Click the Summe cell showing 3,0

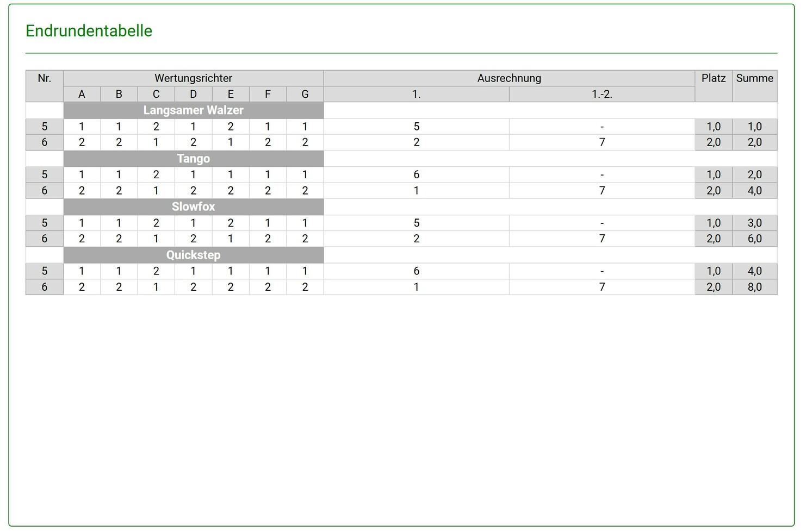coord(754,223)
